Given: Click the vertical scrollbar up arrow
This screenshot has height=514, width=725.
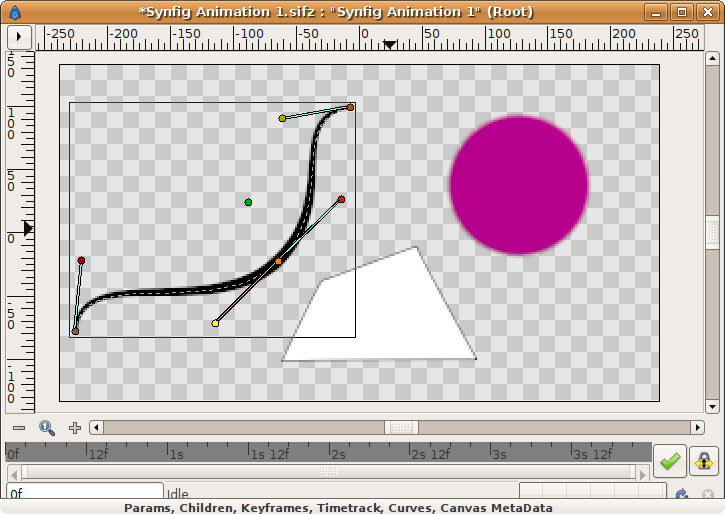Looking at the screenshot, I should pos(712,58).
